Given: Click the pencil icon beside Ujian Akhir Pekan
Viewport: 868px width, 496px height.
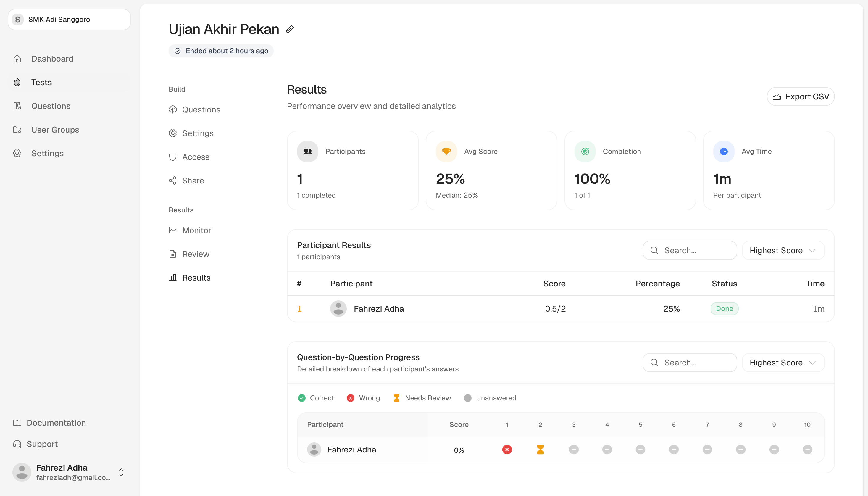Looking at the screenshot, I should pyautogui.click(x=290, y=29).
